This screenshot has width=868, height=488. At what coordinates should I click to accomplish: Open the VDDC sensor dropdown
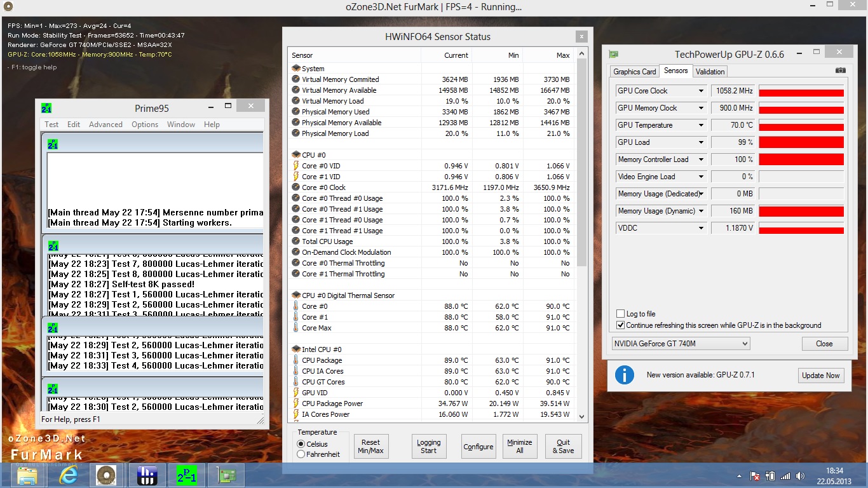[x=701, y=228]
